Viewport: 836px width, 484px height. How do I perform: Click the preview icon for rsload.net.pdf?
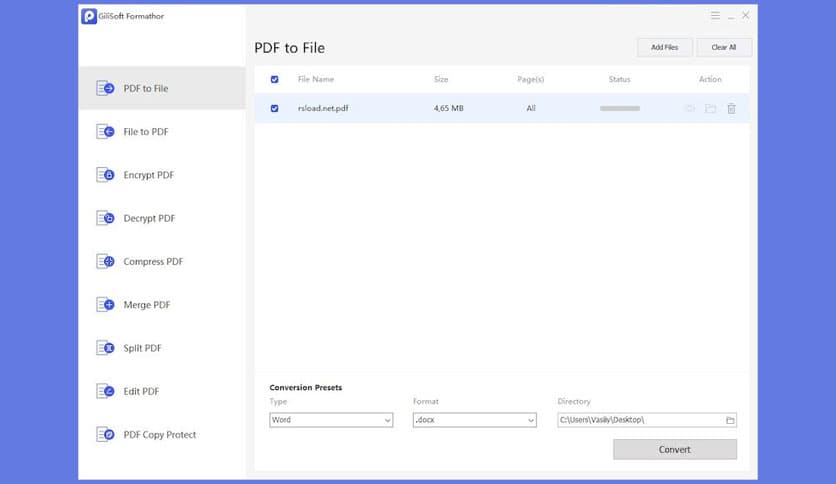click(690, 108)
